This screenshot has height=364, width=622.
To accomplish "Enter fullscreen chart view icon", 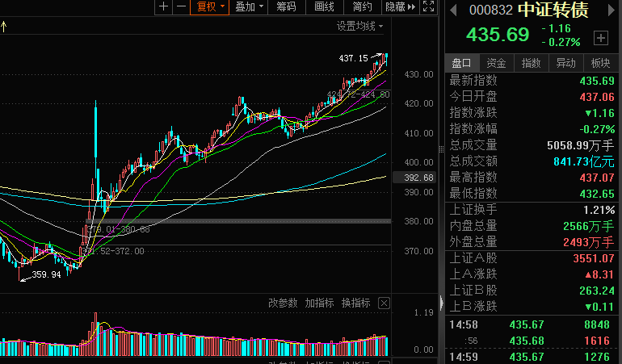I will click(x=428, y=6).
